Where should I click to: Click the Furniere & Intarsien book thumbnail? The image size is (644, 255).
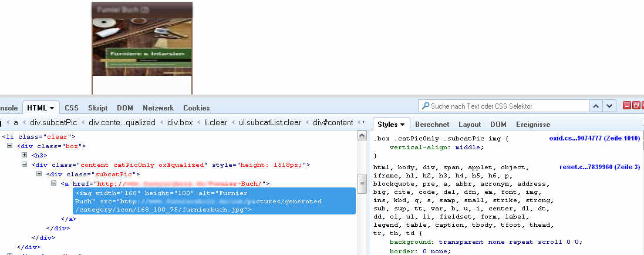click(x=142, y=47)
